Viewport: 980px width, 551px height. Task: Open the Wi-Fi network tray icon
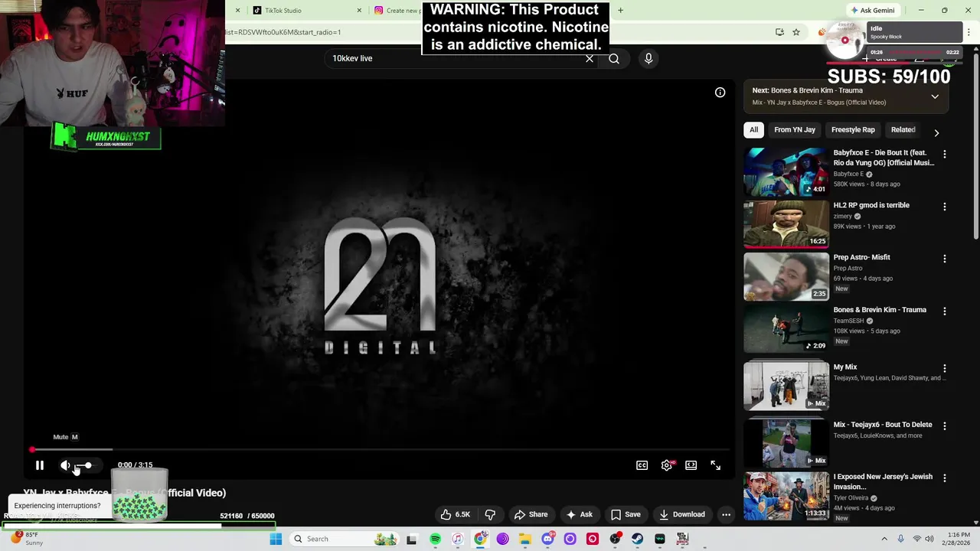click(x=916, y=539)
